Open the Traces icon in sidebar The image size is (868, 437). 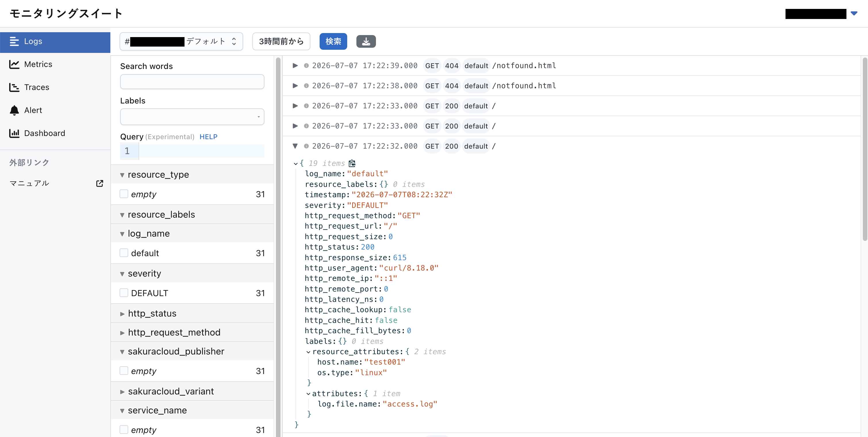point(14,87)
